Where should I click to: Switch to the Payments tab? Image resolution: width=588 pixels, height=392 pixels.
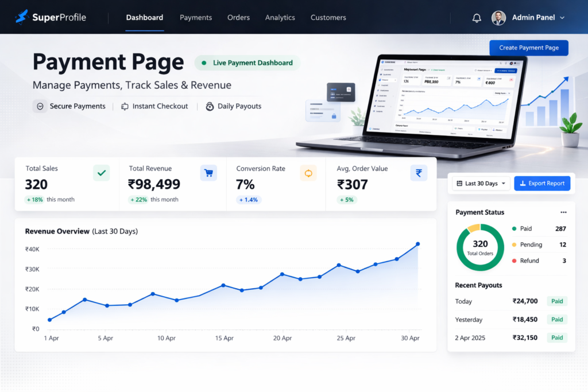(196, 18)
